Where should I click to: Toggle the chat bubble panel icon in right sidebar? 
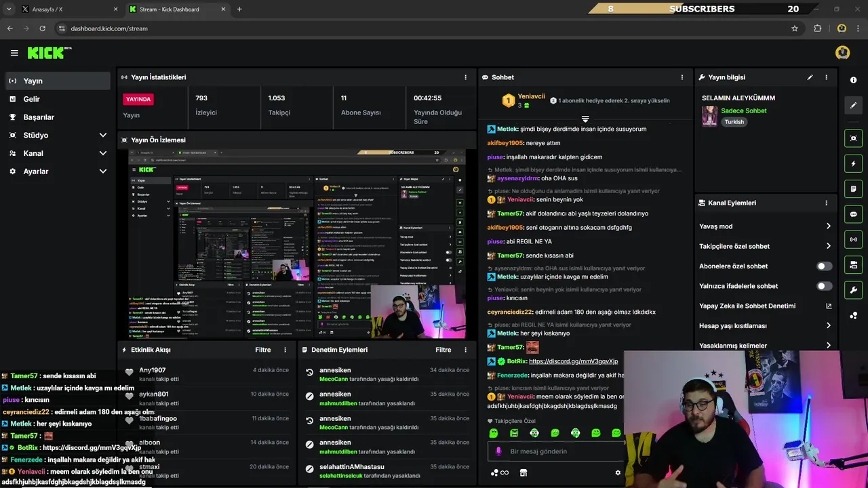853,214
